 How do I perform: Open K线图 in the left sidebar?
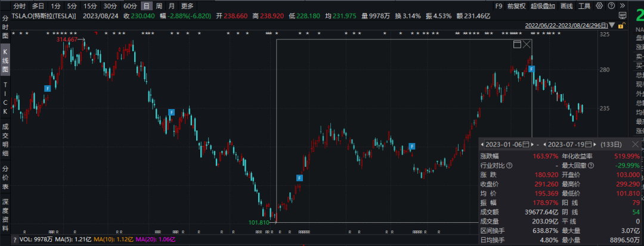coord(5,61)
